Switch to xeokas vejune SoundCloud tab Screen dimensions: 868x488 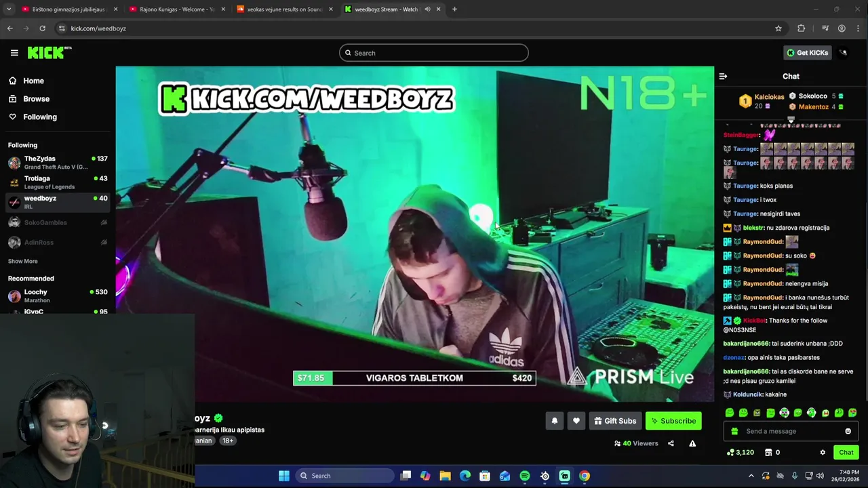point(285,9)
